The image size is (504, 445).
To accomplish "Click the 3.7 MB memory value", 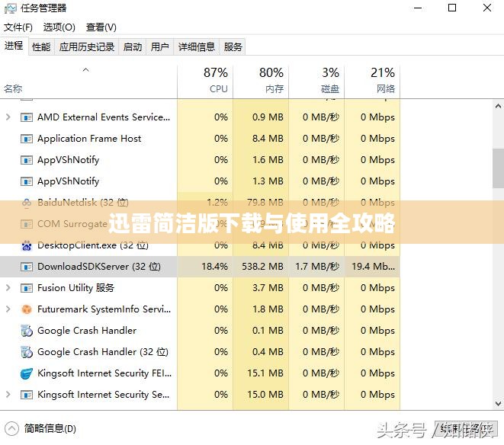I will click(268, 288).
